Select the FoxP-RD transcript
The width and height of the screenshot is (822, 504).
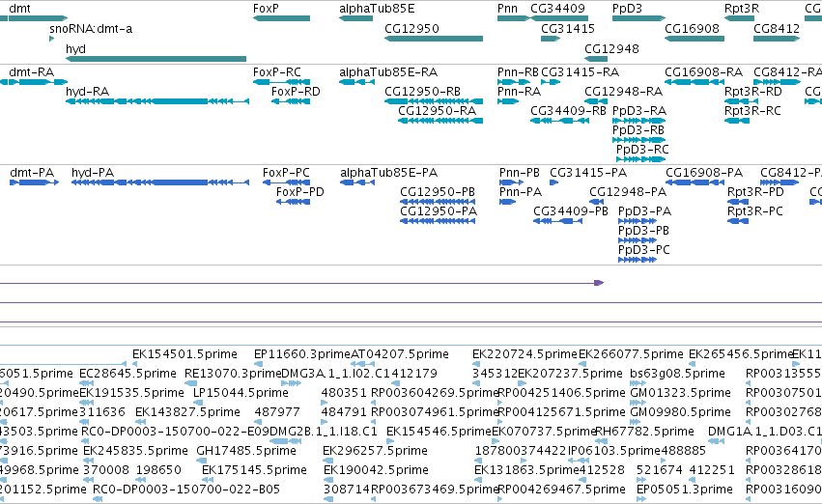click(x=291, y=101)
